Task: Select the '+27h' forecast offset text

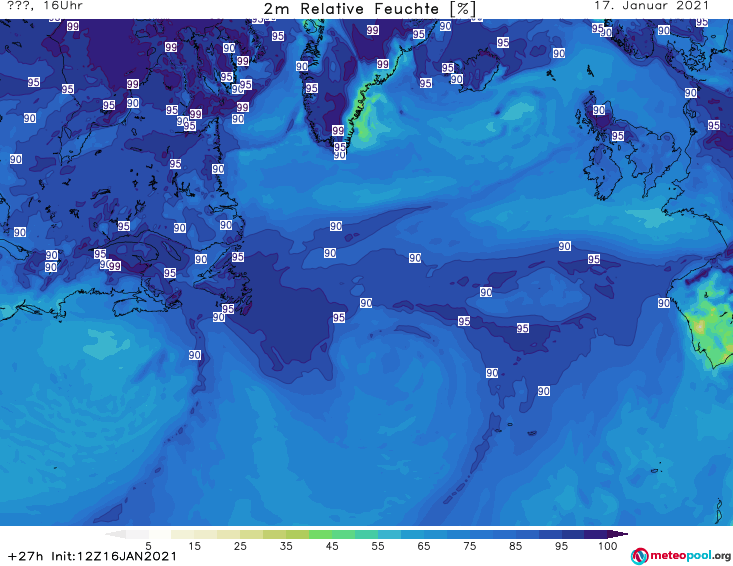Action: click(26, 556)
